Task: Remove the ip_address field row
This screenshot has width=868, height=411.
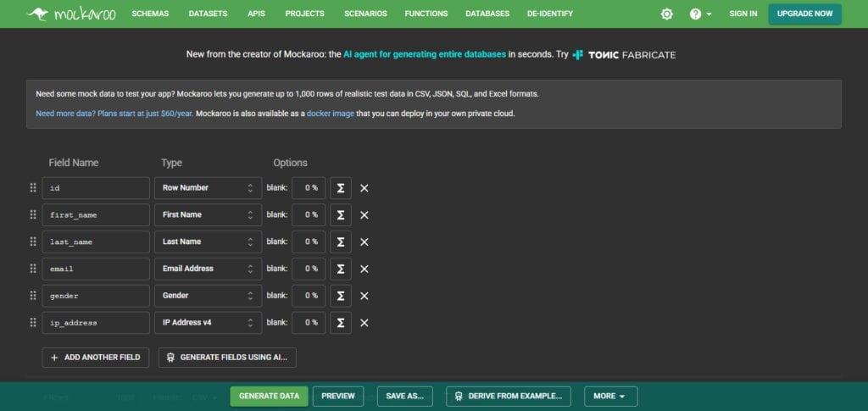Action: (x=364, y=323)
